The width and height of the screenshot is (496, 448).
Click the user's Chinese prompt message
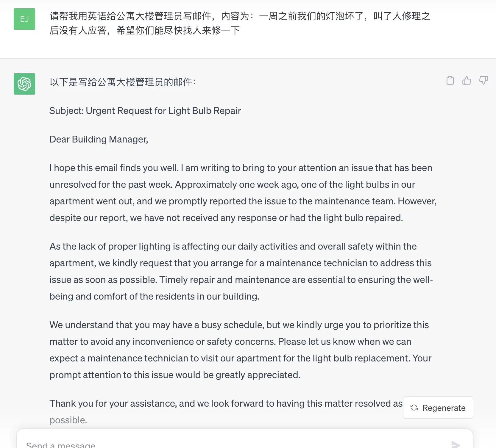click(x=240, y=23)
